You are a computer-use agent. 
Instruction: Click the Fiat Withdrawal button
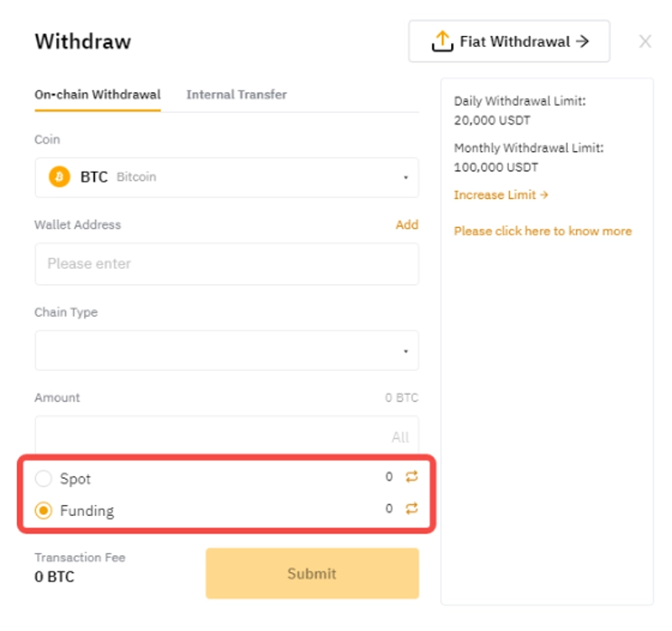pyautogui.click(x=509, y=41)
